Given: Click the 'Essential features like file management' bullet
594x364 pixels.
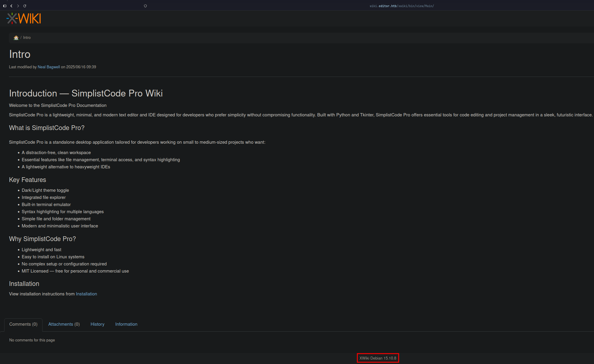Looking at the screenshot, I should tap(101, 160).
